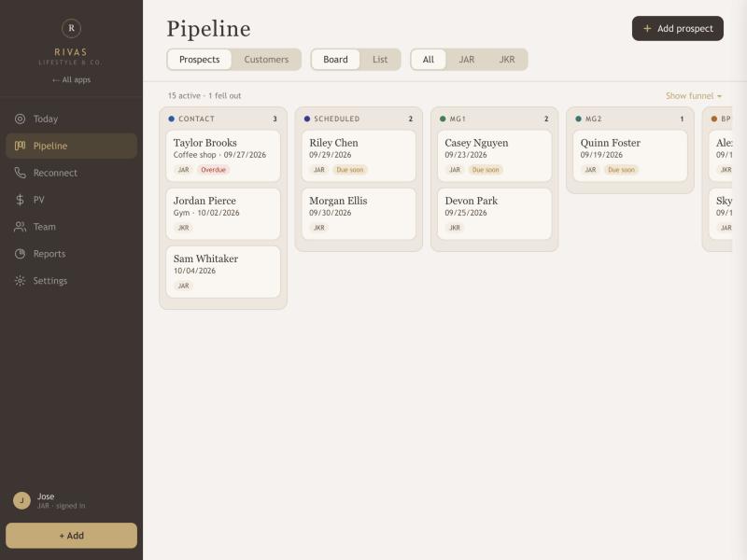This screenshot has width=747, height=560.
Task: Click the Reports pie chart icon
Action: pos(20,254)
